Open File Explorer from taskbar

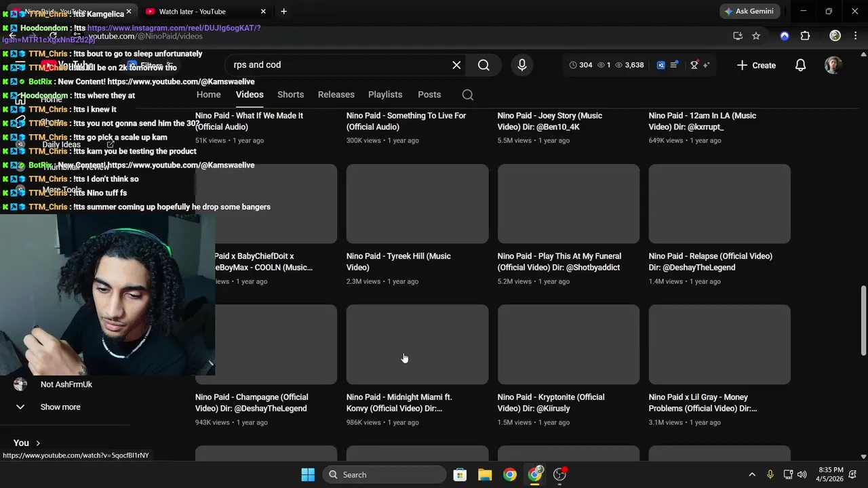(x=485, y=474)
